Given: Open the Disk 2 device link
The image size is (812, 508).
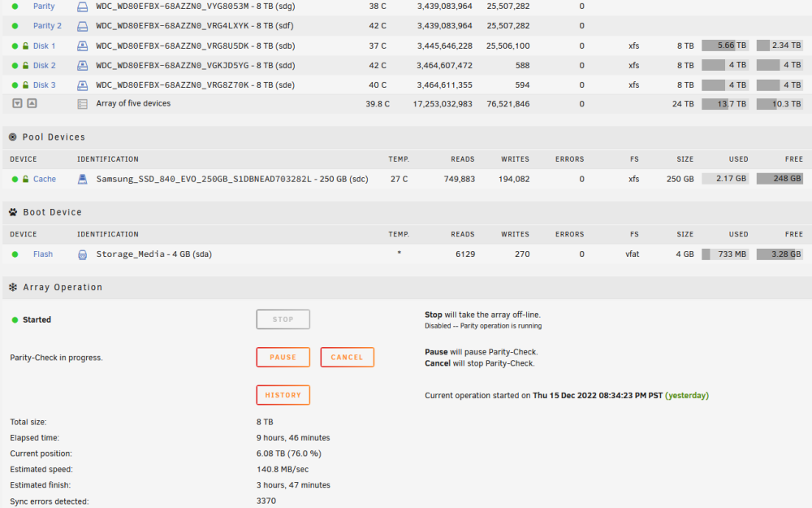Looking at the screenshot, I should [x=45, y=66].
